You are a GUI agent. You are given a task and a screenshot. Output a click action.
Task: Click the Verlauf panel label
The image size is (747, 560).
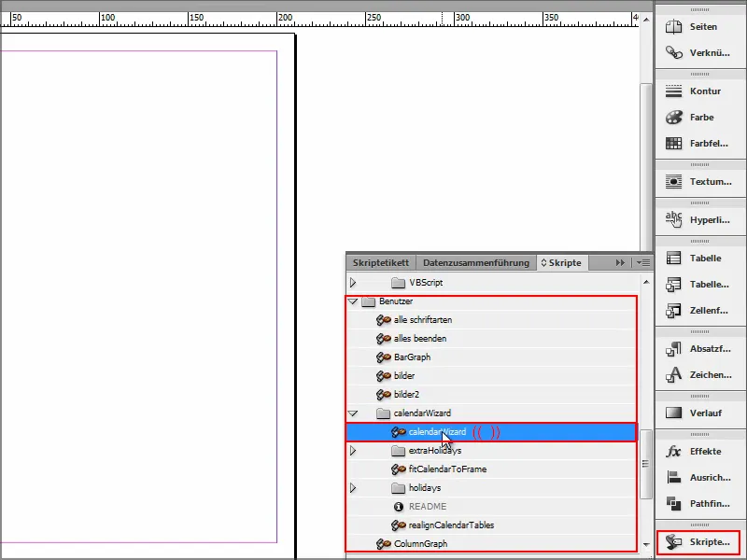coord(706,413)
